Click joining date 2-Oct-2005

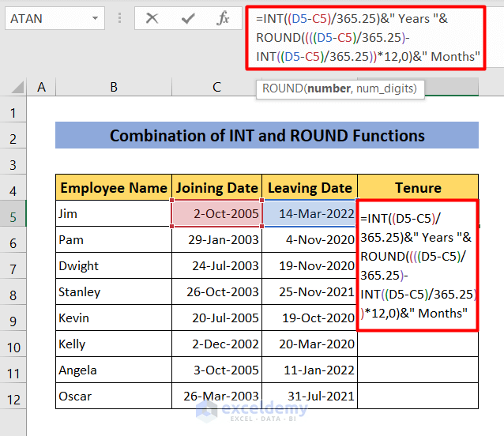(217, 214)
